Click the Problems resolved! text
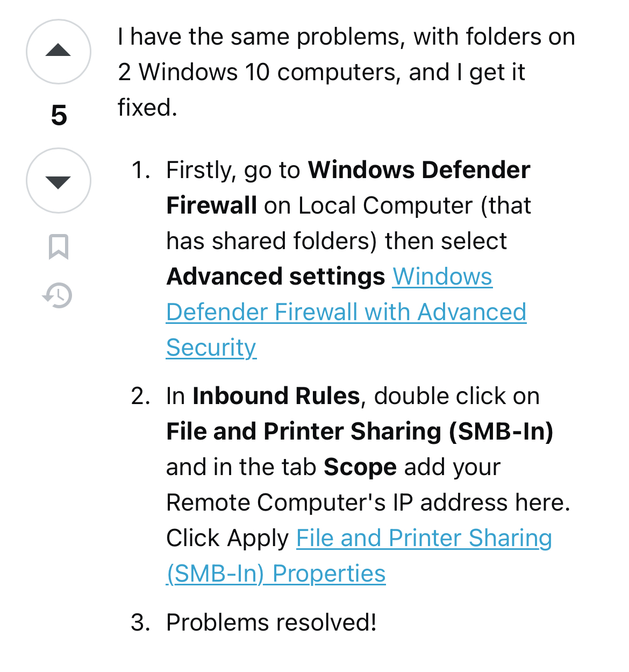This screenshot has height=672, width=629. coord(271,623)
